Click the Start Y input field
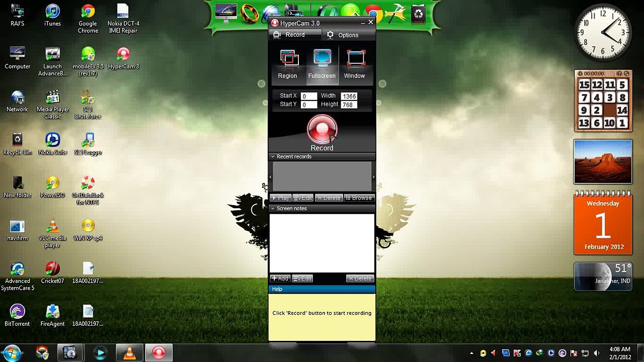The height and width of the screenshot is (362, 644). 309,105
